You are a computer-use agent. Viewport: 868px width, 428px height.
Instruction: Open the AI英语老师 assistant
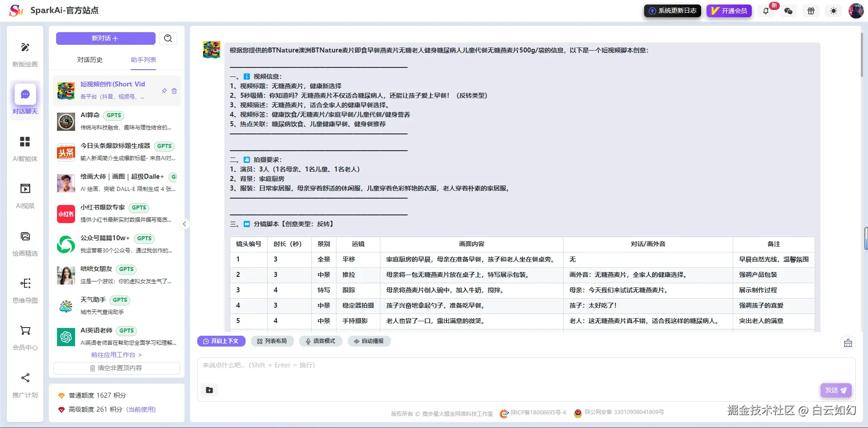[x=117, y=337]
